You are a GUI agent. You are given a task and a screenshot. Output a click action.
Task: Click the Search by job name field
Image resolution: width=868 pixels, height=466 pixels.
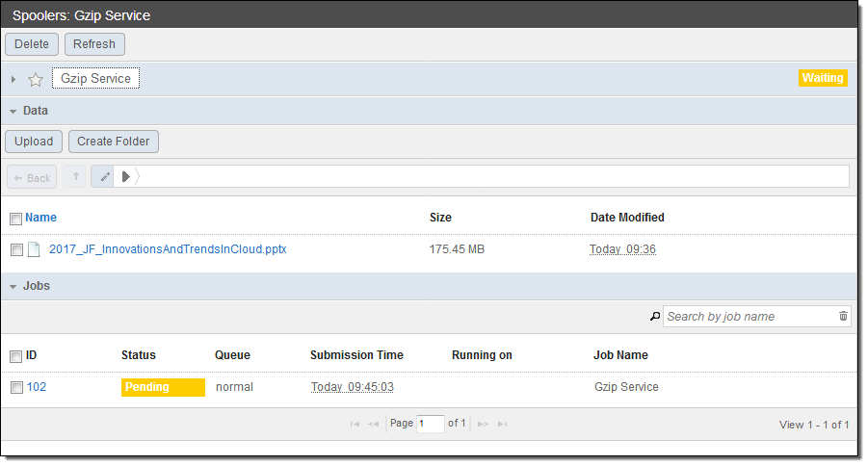coord(747,316)
